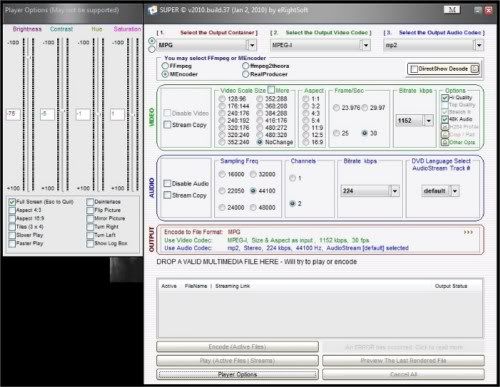The image size is (500, 387).
Task: Enable Deinterlace player option
Action: pyautogui.click(x=90, y=202)
